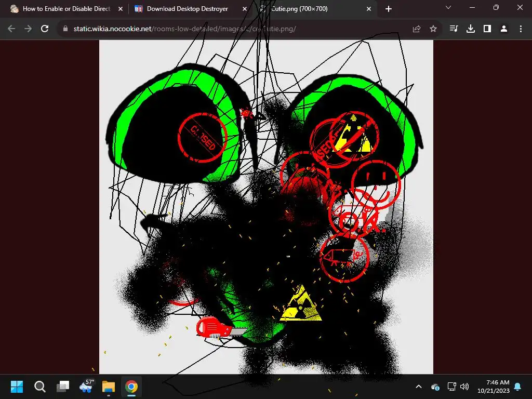Open Chrome downloads
This screenshot has width=532, height=399.
471,29
